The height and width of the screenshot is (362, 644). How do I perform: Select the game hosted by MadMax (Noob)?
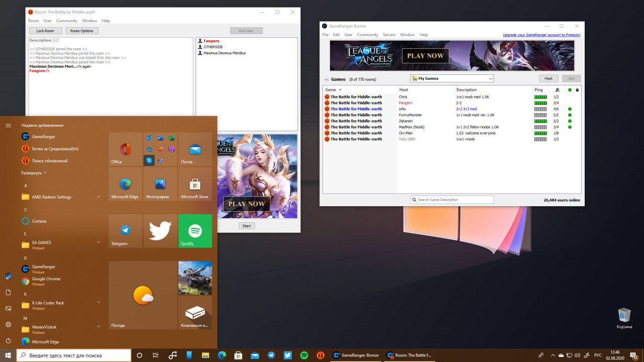click(x=451, y=127)
